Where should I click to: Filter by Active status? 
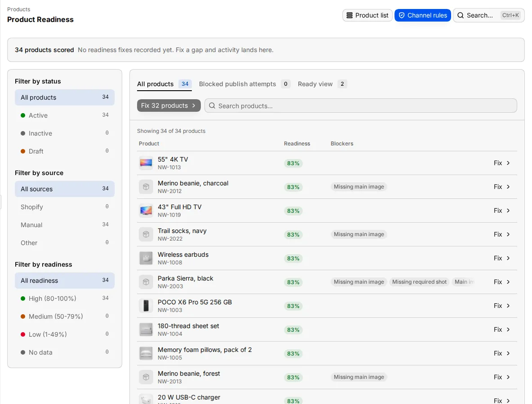click(x=64, y=115)
